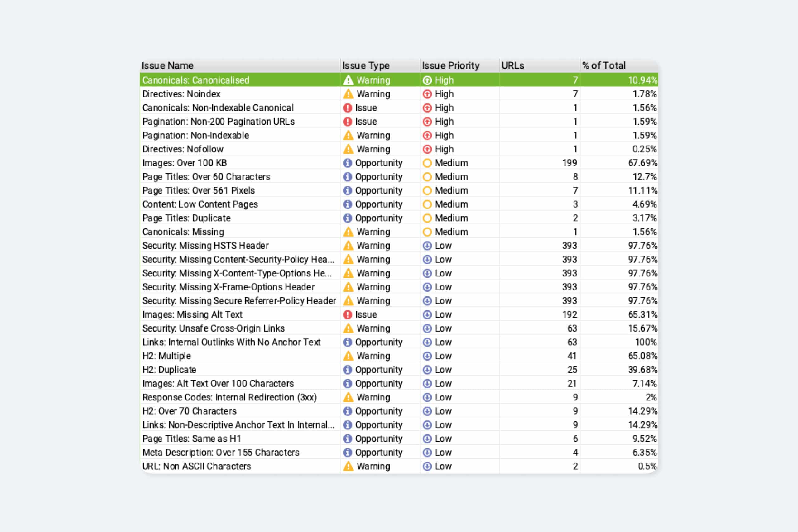Click the Issue icon for Pagination: Non-200 Pagination URLs

[348, 122]
